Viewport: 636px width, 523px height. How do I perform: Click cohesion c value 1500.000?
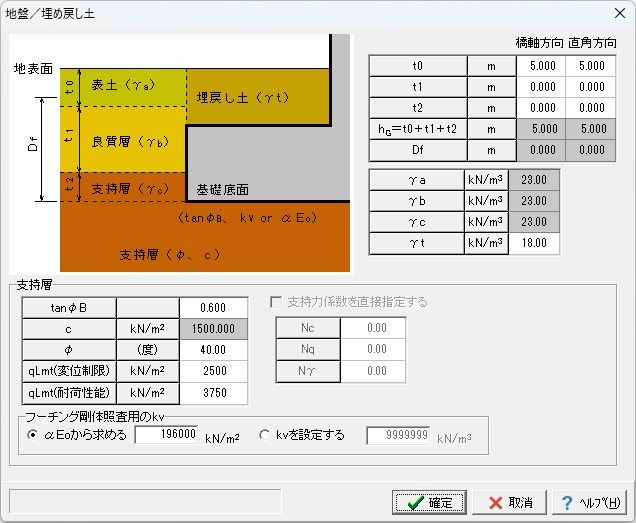point(213,329)
